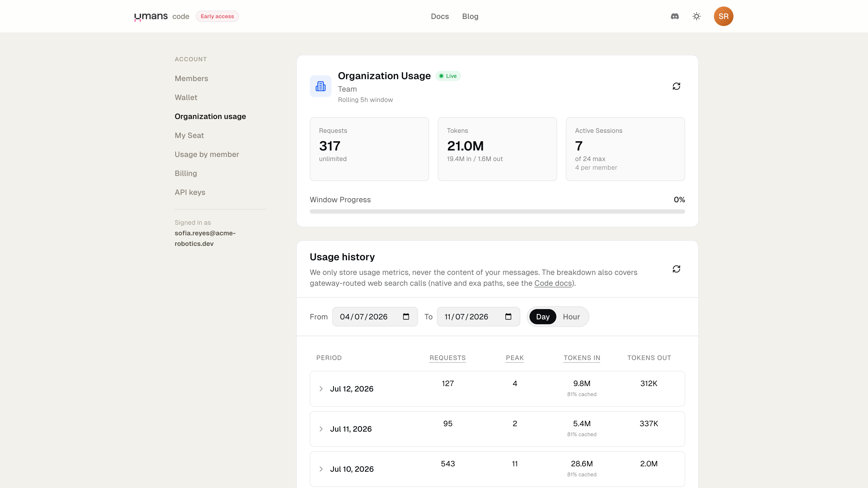Screen dimensions: 868x488
Task: Open the From date calendar picker icon
Action: [406, 317]
